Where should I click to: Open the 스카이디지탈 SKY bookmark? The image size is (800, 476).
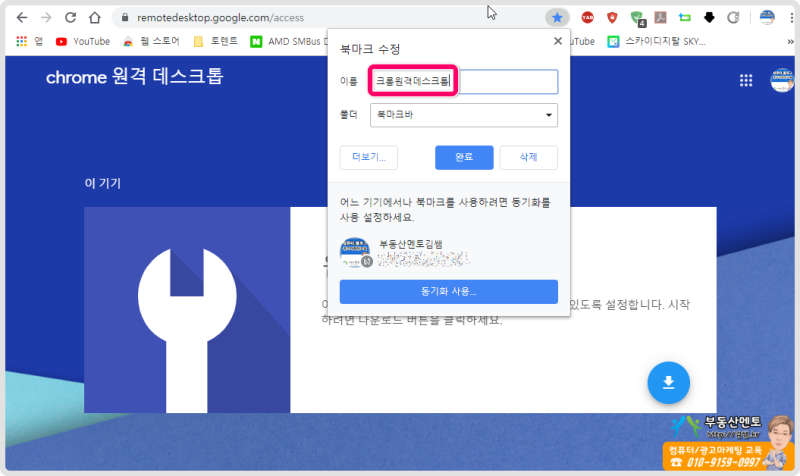tap(657, 41)
